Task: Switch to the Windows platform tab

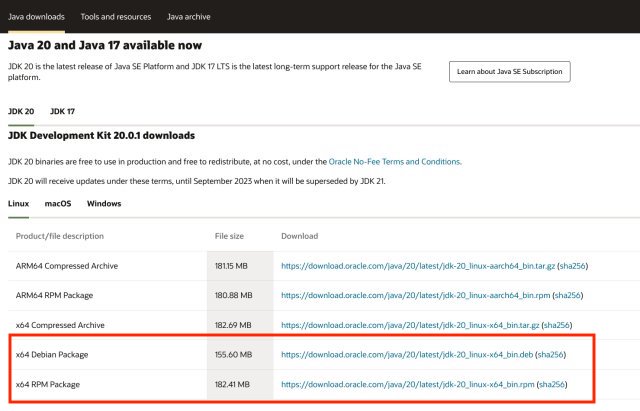Action: [x=104, y=203]
